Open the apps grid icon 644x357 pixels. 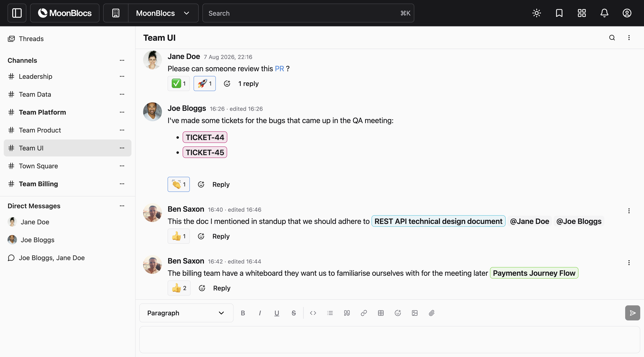(x=581, y=13)
